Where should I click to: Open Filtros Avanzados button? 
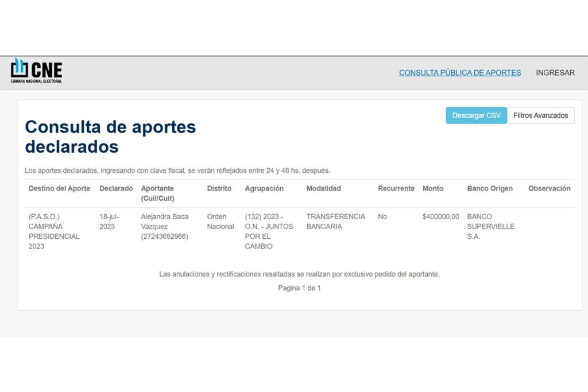click(x=540, y=115)
